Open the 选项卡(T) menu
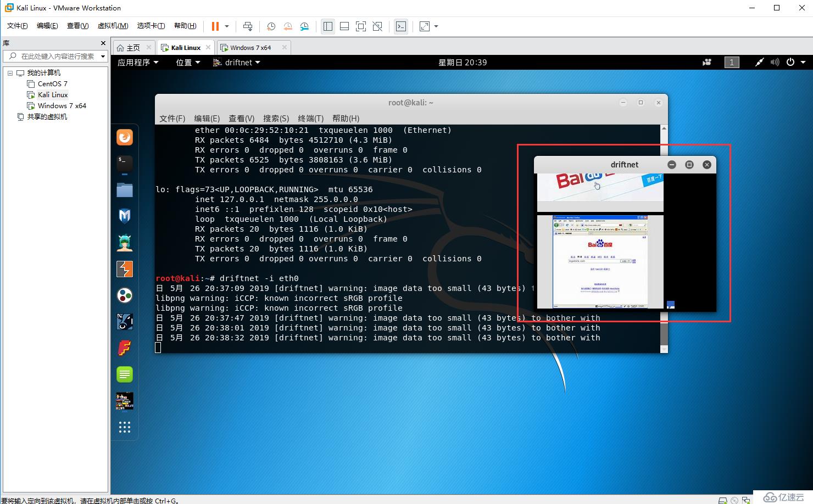The height and width of the screenshot is (504, 813). coord(151,26)
